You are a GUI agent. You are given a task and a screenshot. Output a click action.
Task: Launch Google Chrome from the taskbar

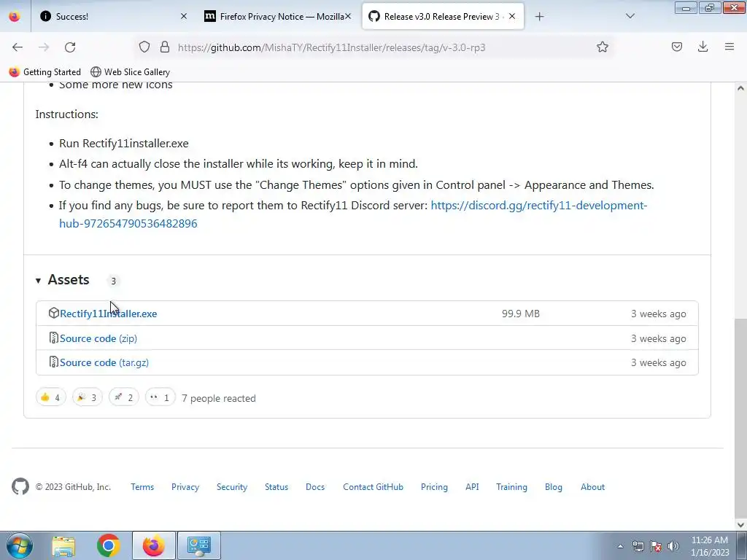pyautogui.click(x=109, y=545)
